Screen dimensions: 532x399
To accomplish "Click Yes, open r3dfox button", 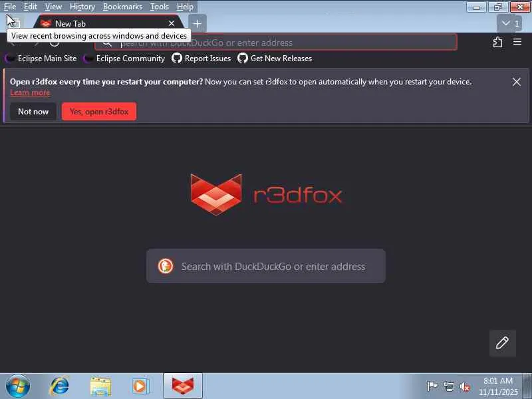I will [x=99, y=111].
